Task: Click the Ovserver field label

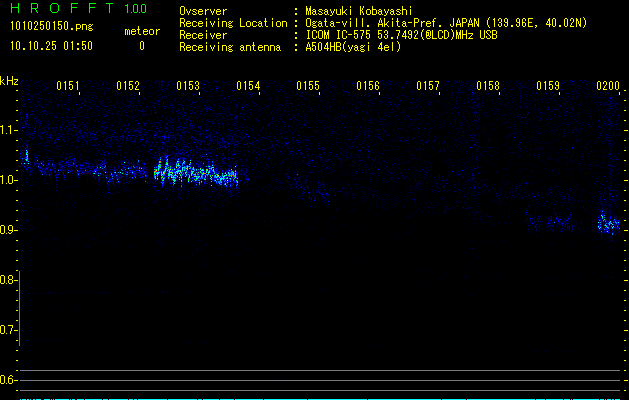Action: coord(203,11)
